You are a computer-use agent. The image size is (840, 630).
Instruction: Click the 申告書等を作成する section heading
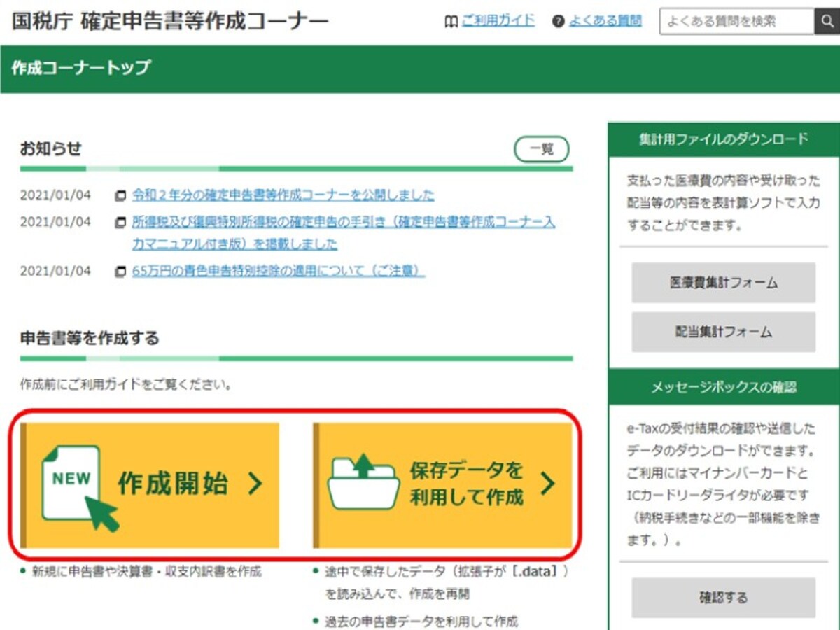pyautogui.click(x=90, y=339)
